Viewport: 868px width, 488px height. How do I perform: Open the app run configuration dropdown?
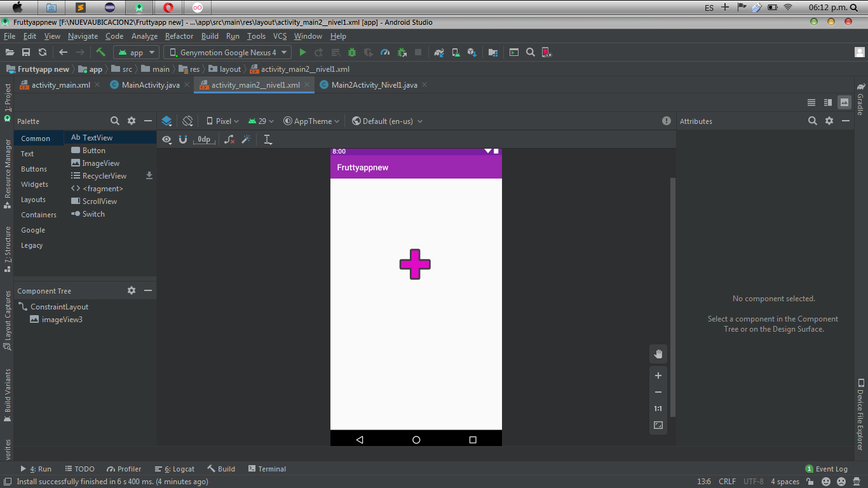pos(136,53)
